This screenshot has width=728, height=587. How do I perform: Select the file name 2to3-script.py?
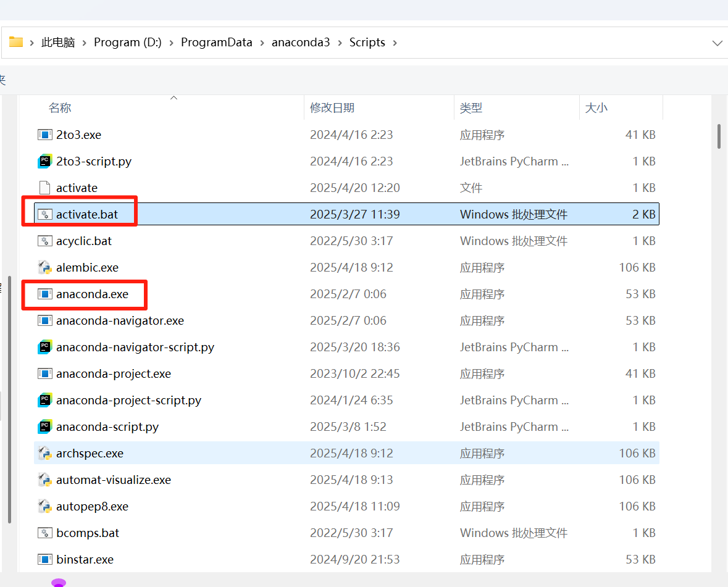[x=94, y=162]
